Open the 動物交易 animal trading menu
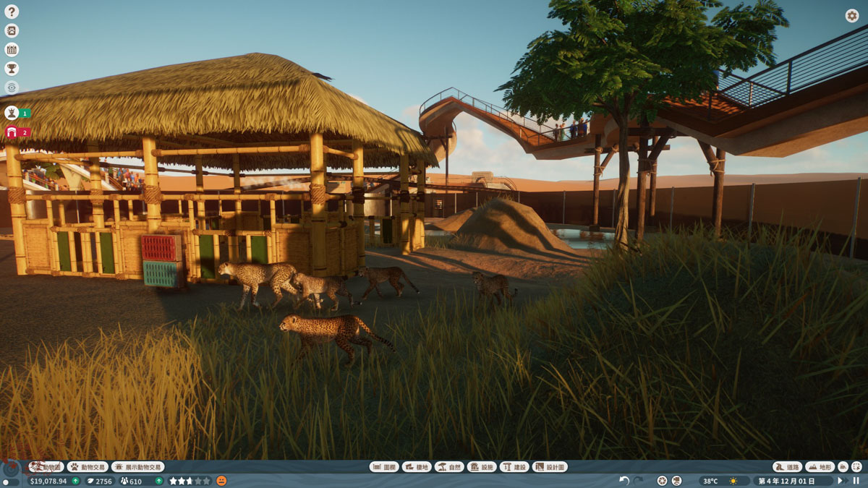The height and width of the screenshot is (488, 868). tap(88, 467)
